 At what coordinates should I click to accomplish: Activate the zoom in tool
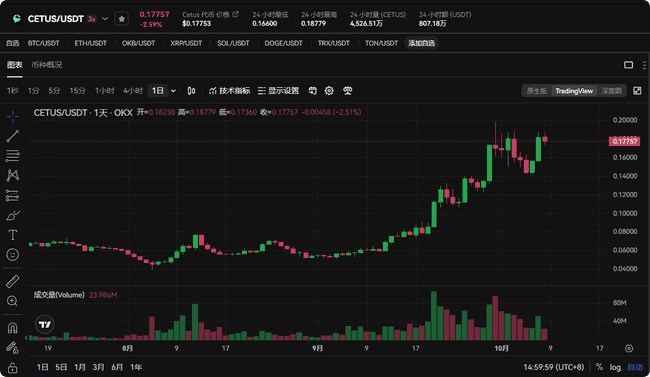pos(12,301)
